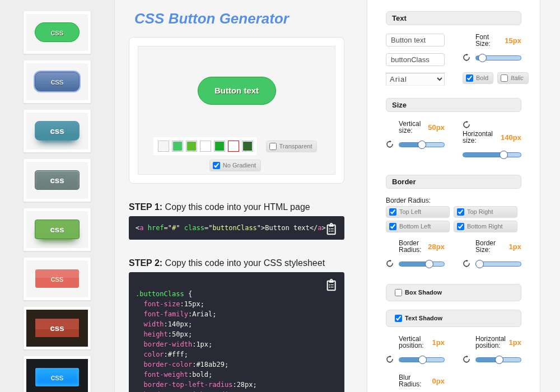560x392 pixels.
Task: Enable the Italic option
Action: point(505,78)
